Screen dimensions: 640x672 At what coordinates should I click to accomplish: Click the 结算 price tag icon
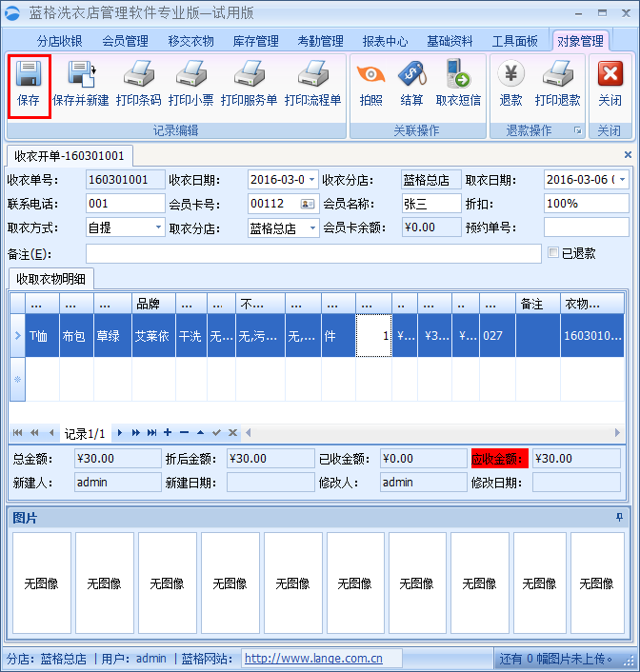pyautogui.click(x=411, y=73)
